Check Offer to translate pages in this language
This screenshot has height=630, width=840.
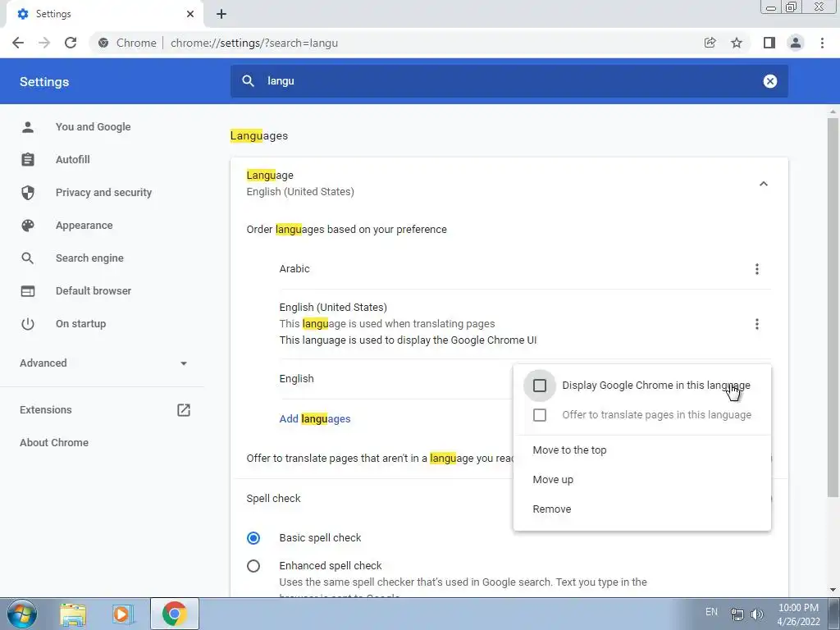[x=540, y=415]
